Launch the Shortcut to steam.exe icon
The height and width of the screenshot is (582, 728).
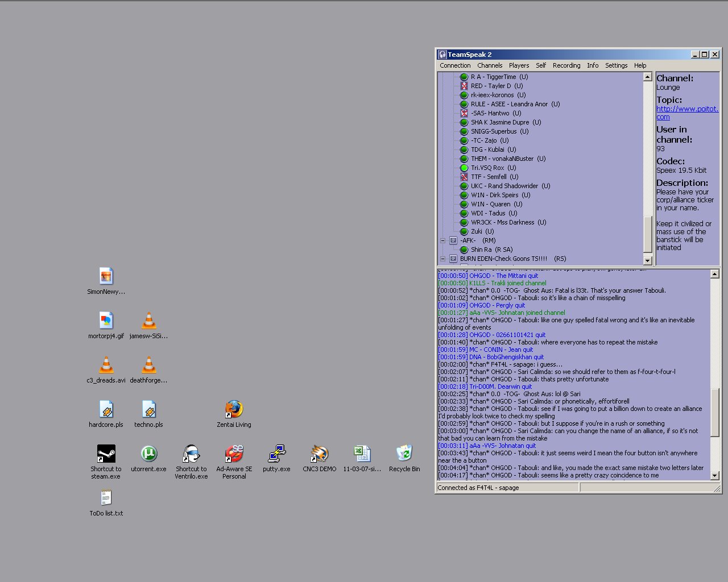click(x=106, y=454)
